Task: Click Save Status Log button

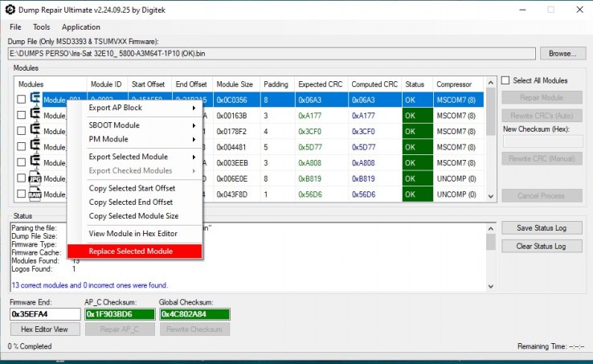Action: point(542,227)
